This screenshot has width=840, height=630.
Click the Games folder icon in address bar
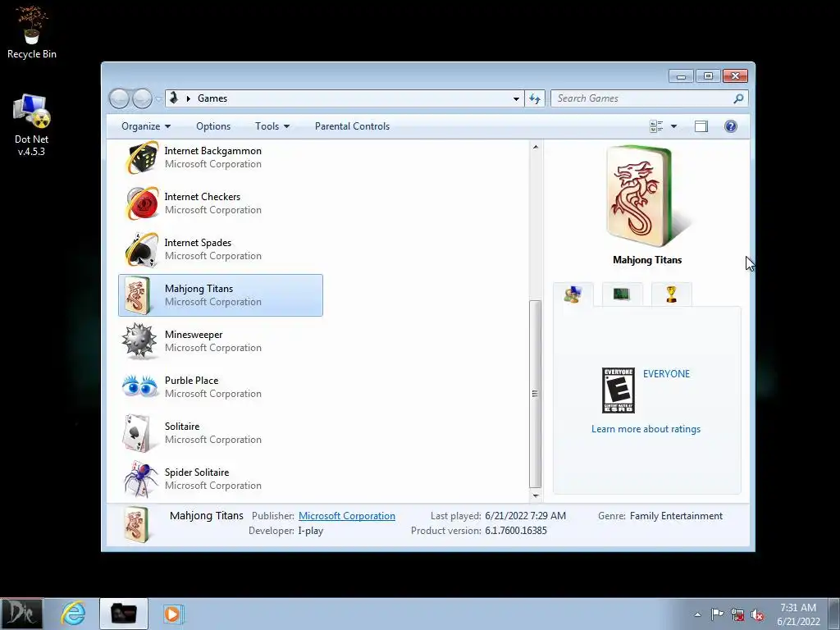click(x=174, y=98)
